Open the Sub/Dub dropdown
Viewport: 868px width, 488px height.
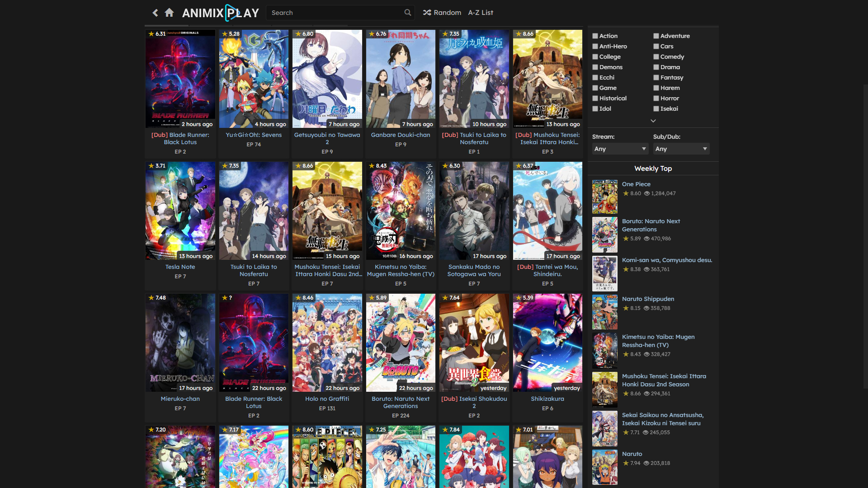click(681, 149)
